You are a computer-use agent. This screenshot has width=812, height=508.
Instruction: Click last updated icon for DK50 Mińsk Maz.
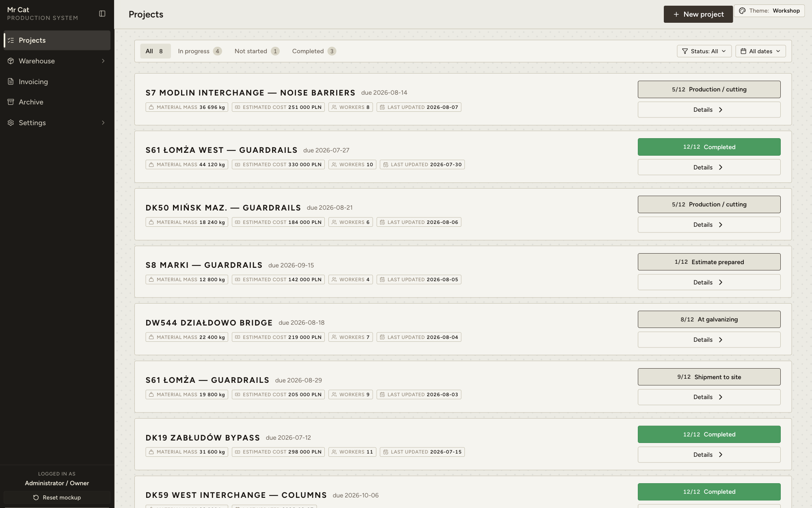382,222
